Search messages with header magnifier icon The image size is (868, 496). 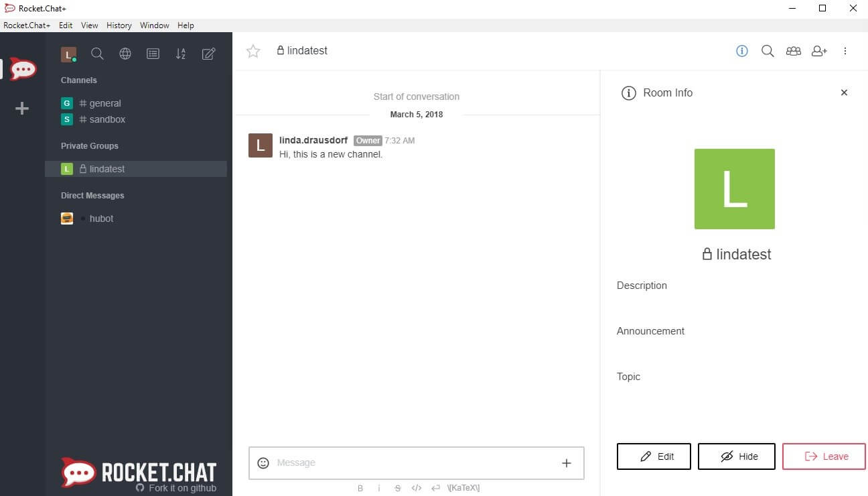pyautogui.click(x=768, y=51)
